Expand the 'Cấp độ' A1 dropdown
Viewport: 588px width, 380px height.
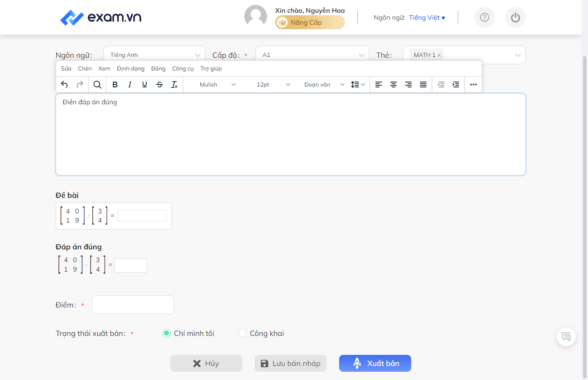pos(312,55)
